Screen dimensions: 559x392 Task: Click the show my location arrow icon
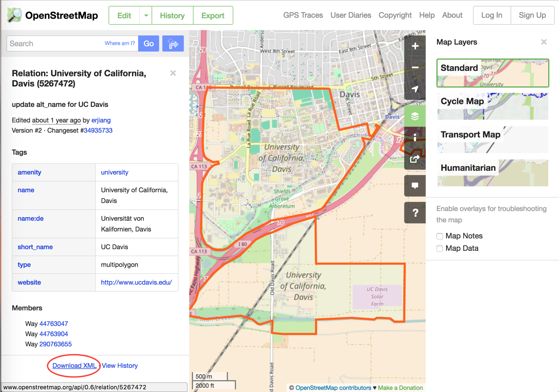pyautogui.click(x=415, y=89)
